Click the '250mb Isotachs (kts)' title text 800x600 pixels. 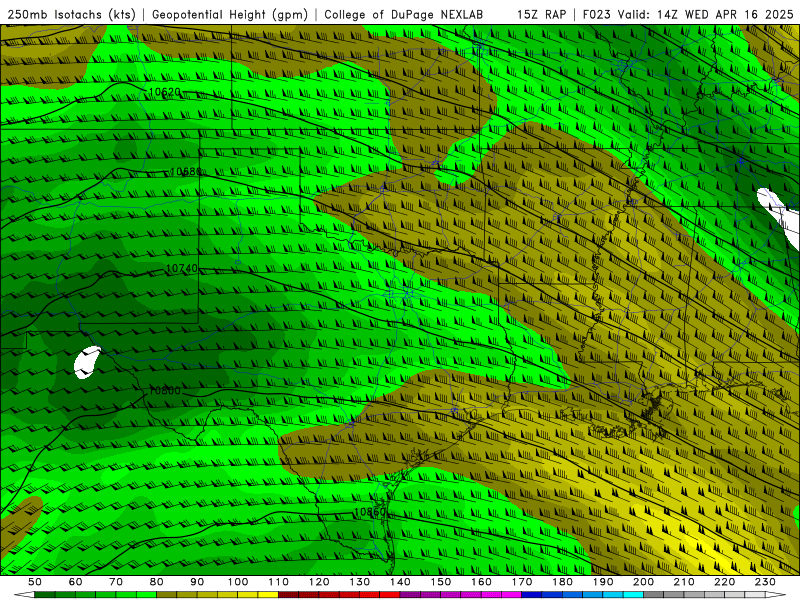[72, 14]
